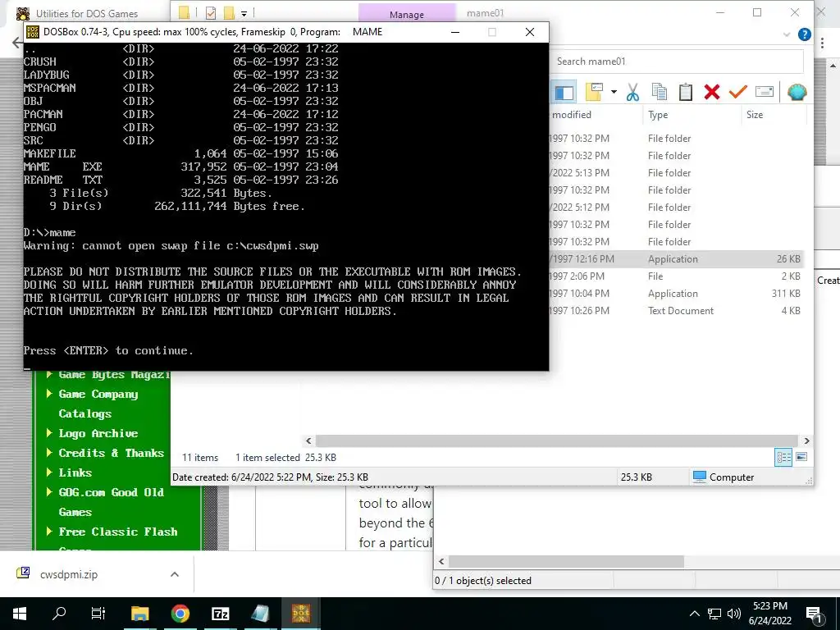Open the Customize Quick Access Toolbar dropdown

click(x=244, y=13)
